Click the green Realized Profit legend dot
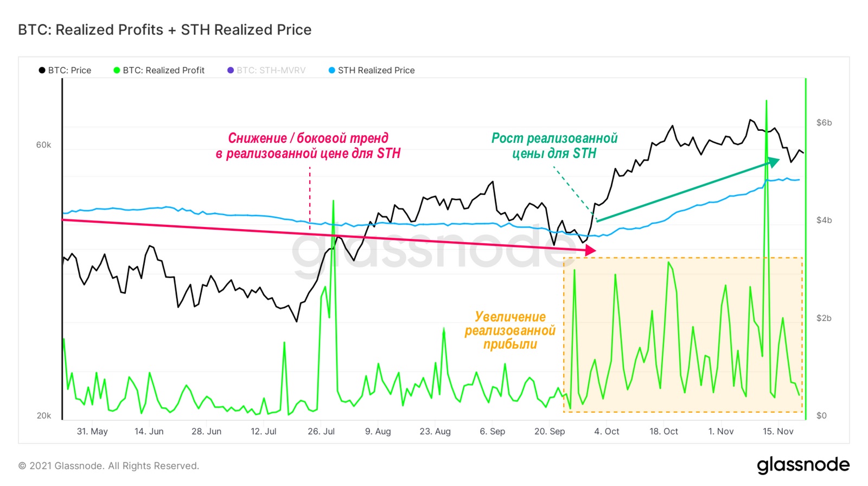The width and height of the screenshot is (868, 486). pyautogui.click(x=117, y=71)
